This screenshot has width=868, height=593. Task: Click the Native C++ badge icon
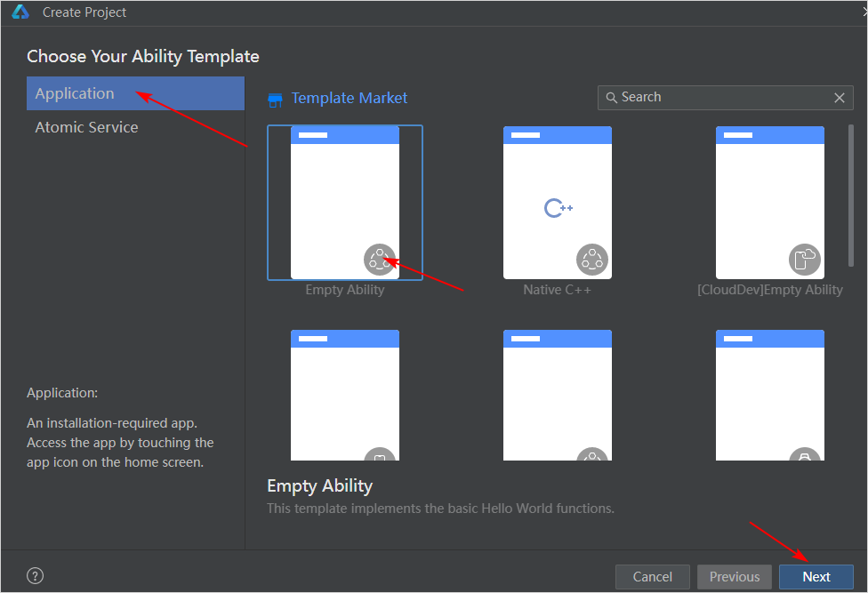(592, 260)
